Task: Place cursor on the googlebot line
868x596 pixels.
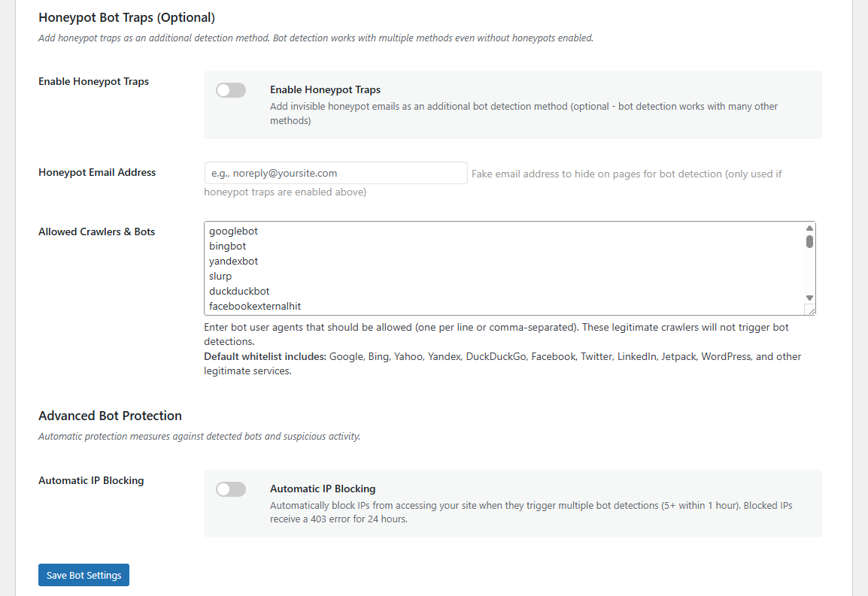Action: 234,231
